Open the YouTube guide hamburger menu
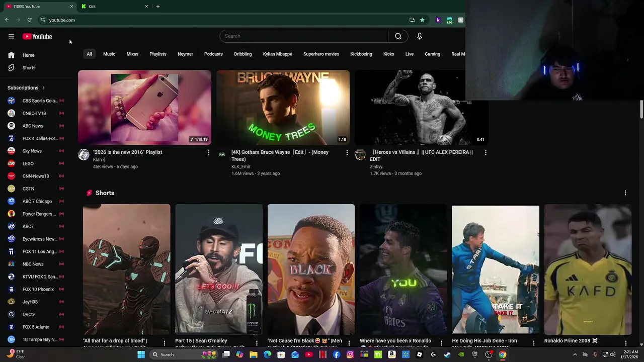Viewport: 644px width, 362px height. point(11,36)
